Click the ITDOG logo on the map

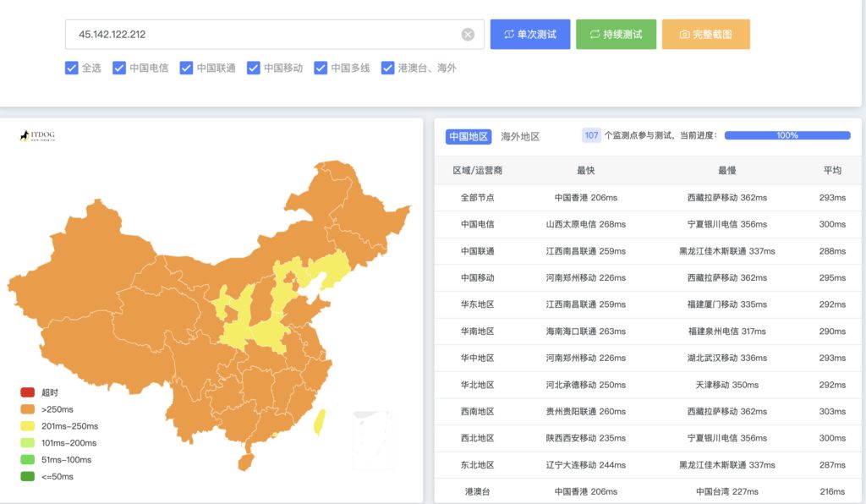[37, 136]
